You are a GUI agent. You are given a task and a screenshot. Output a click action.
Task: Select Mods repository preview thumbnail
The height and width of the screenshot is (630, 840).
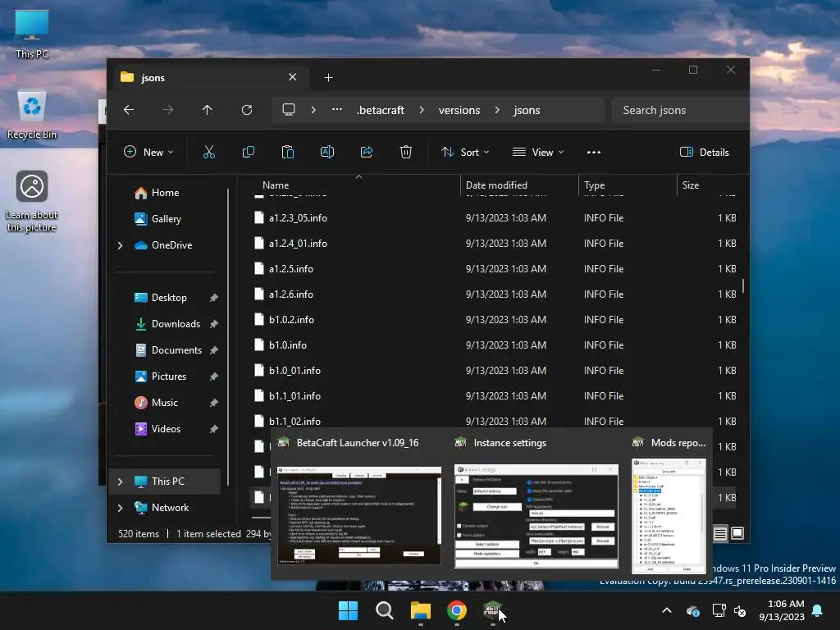(x=669, y=515)
